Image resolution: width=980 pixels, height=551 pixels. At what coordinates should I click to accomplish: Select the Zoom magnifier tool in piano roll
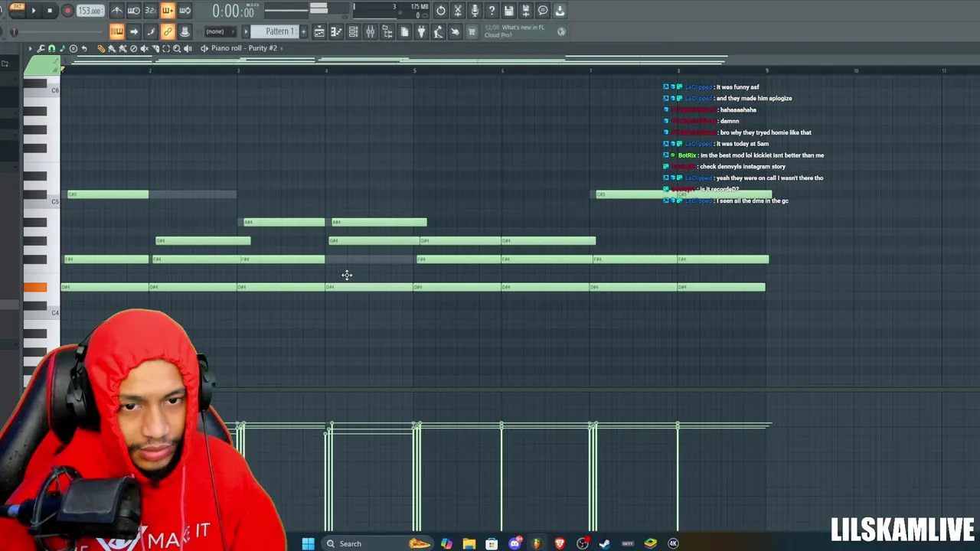pyautogui.click(x=177, y=48)
